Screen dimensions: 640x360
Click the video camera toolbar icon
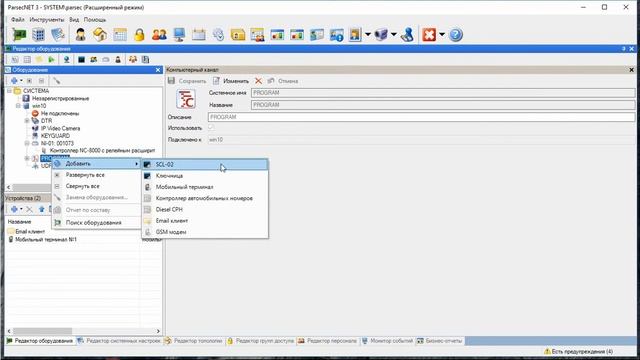coord(381,35)
